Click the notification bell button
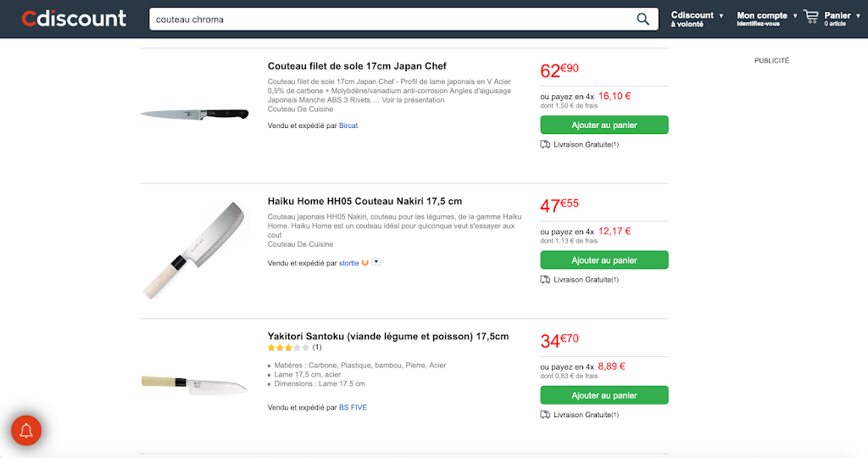 point(26,430)
